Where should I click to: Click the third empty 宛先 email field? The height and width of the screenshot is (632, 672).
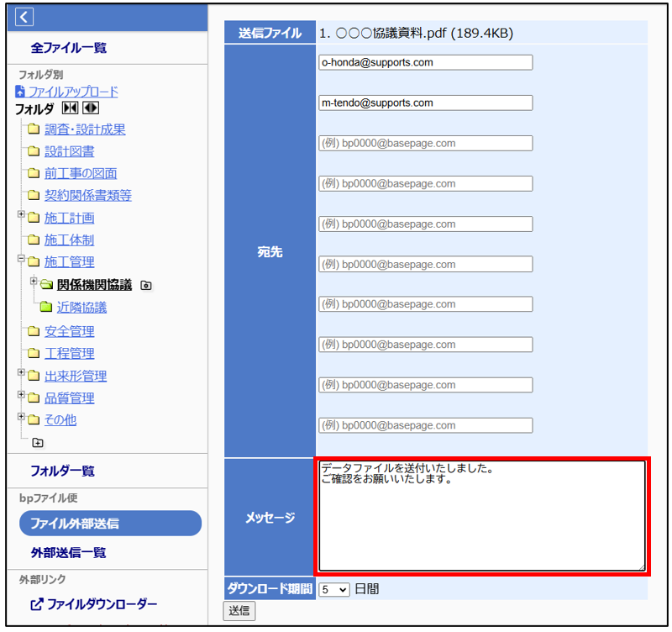(426, 224)
